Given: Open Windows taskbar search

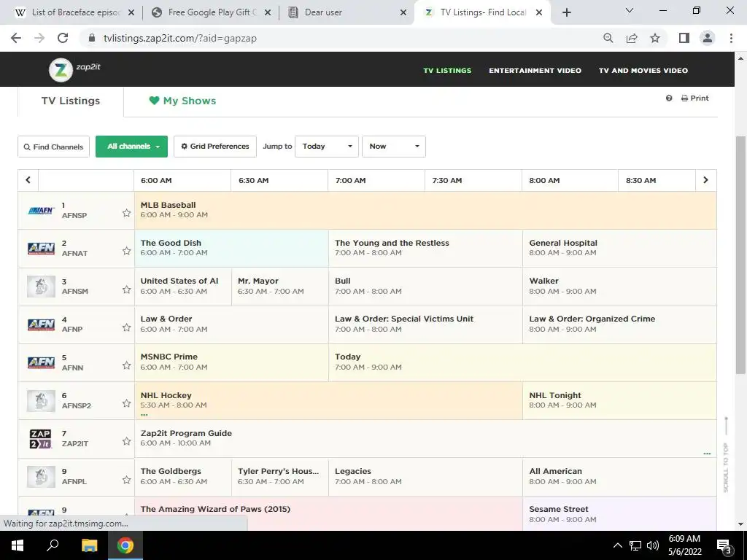Looking at the screenshot, I should pyautogui.click(x=53, y=545).
